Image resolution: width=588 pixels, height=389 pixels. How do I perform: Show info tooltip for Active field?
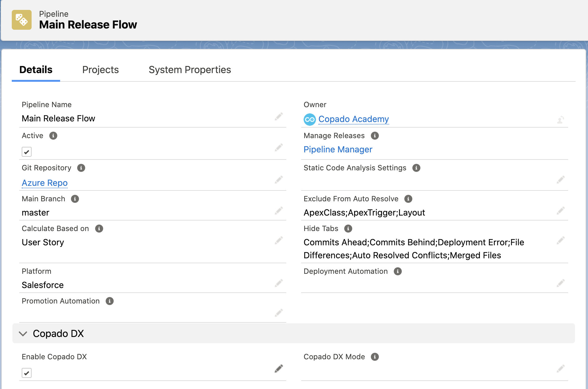(53, 136)
